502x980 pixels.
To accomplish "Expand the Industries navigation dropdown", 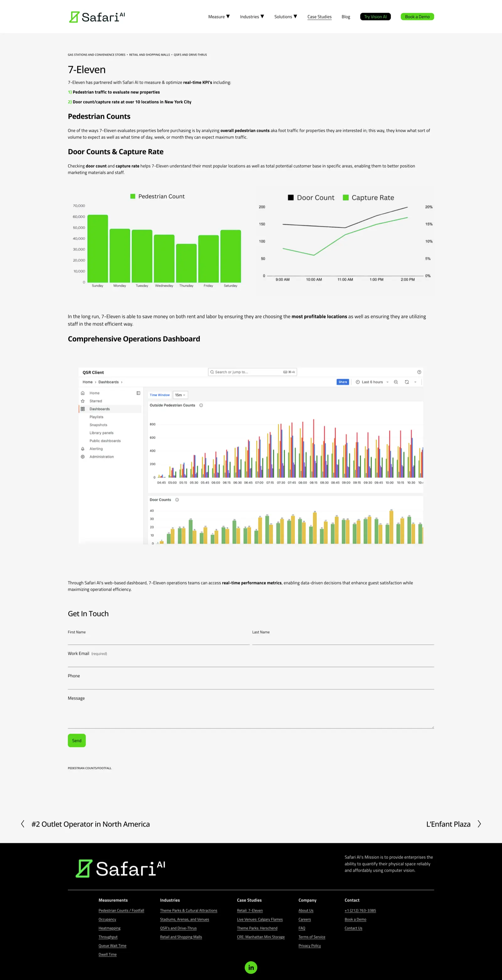I will 252,16.
